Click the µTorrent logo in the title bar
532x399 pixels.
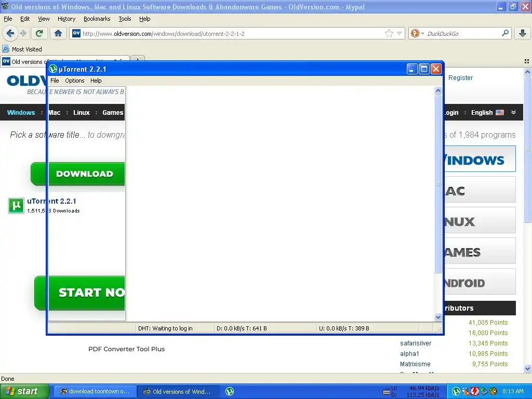53,69
